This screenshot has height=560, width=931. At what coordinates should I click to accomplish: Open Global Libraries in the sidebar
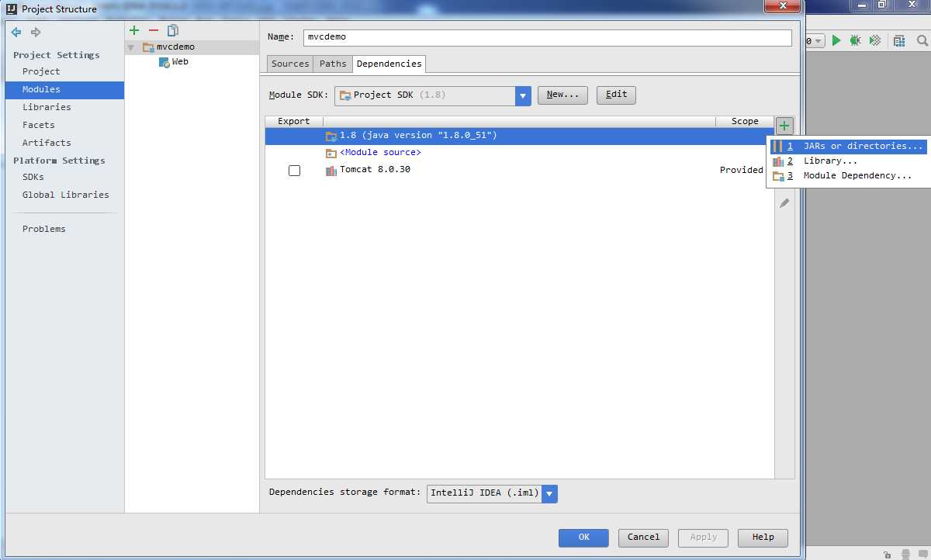[x=66, y=195]
